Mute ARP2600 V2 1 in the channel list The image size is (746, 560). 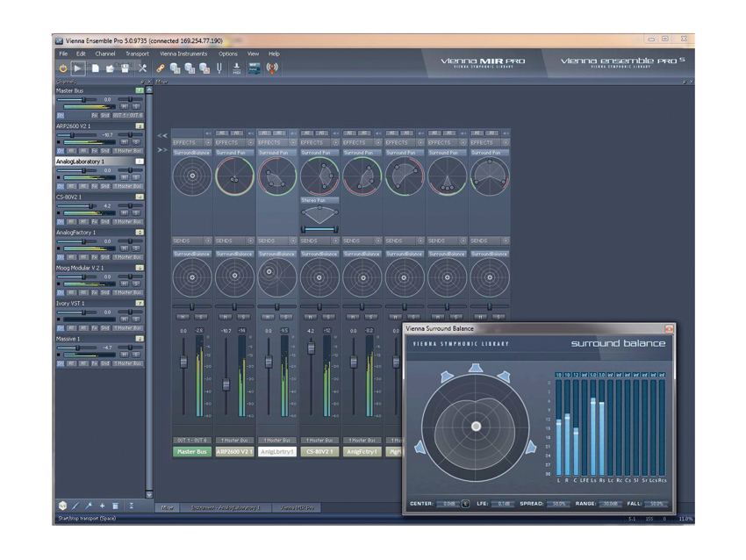(124, 142)
